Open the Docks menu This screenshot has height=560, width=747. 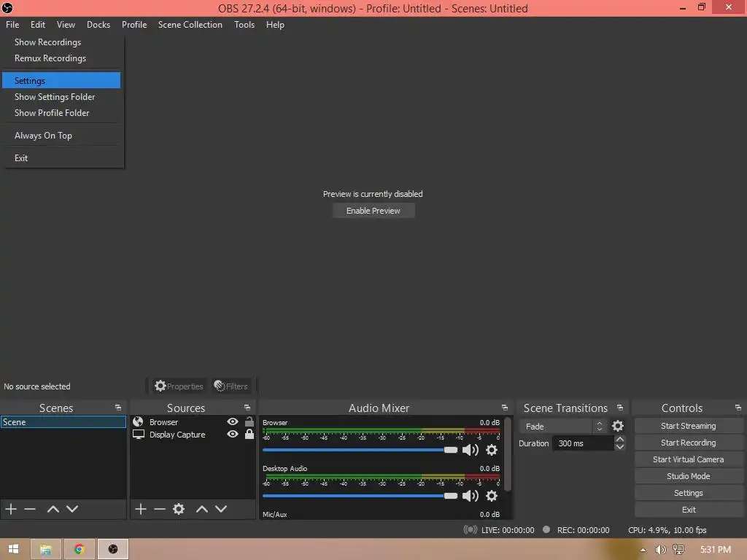pos(98,24)
